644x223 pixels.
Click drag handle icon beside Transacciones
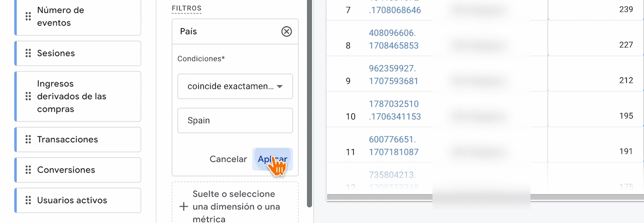click(28, 139)
